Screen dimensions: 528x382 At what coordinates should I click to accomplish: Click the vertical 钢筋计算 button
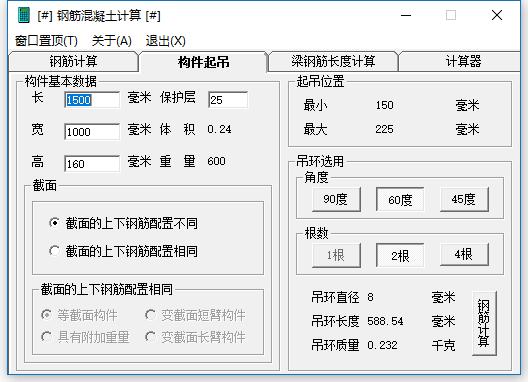pos(484,323)
